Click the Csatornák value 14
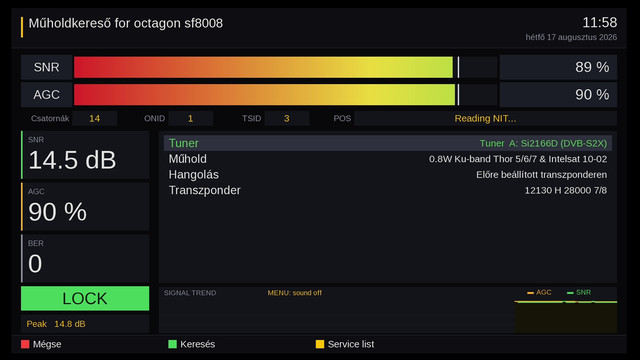This screenshot has width=640, height=360. (95, 118)
